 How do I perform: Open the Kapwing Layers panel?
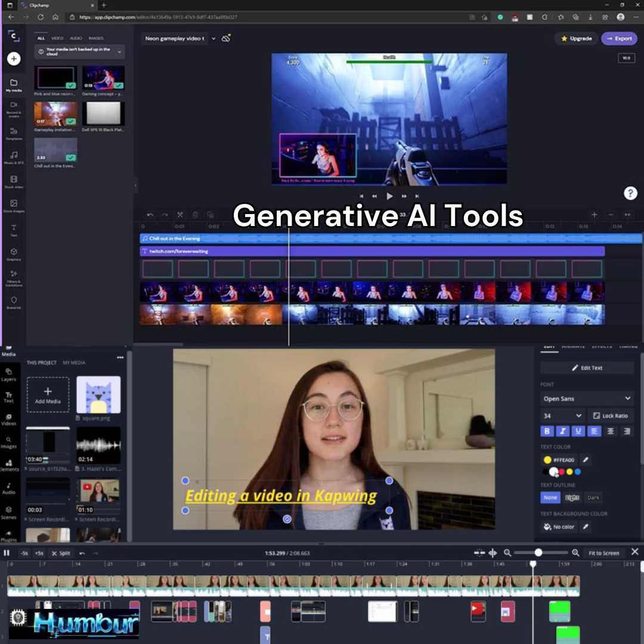(9, 373)
